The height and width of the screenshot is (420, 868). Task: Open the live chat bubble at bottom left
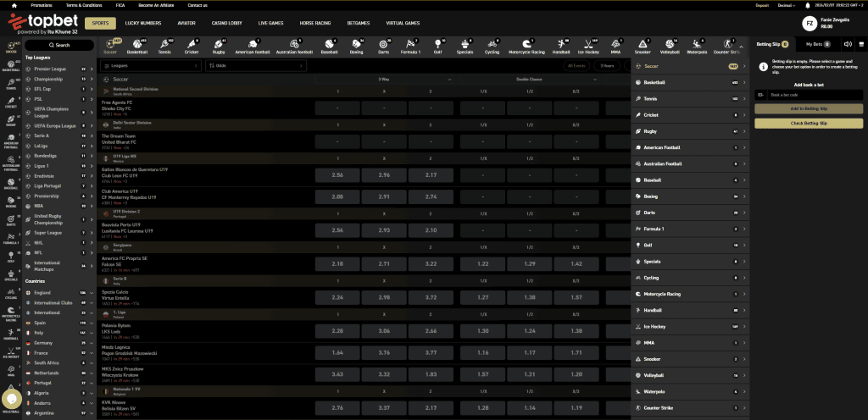[12, 399]
